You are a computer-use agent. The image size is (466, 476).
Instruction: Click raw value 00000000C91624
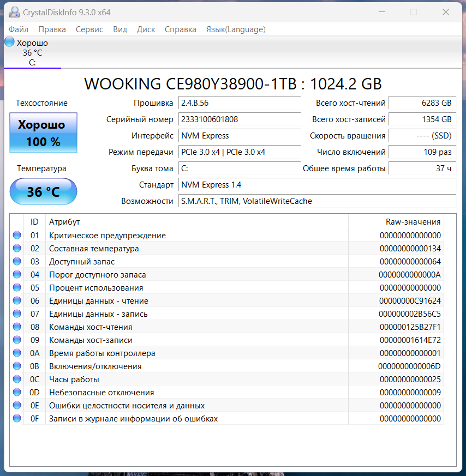click(410, 301)
